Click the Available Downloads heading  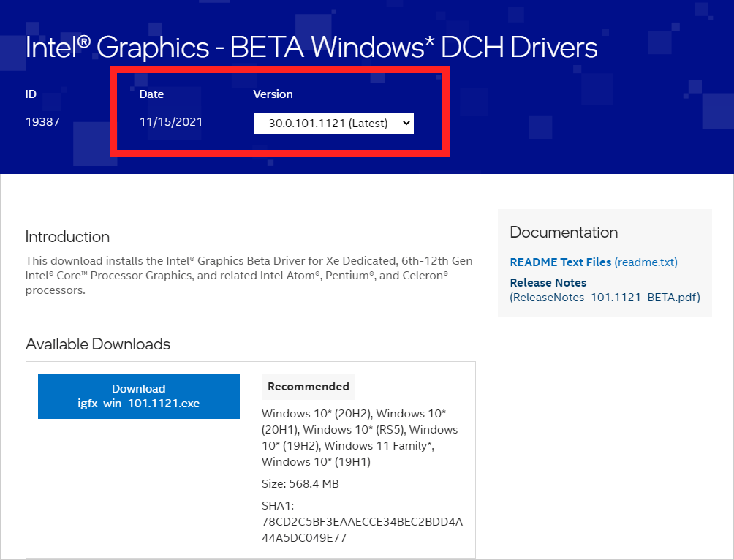[x=98, y=344]
